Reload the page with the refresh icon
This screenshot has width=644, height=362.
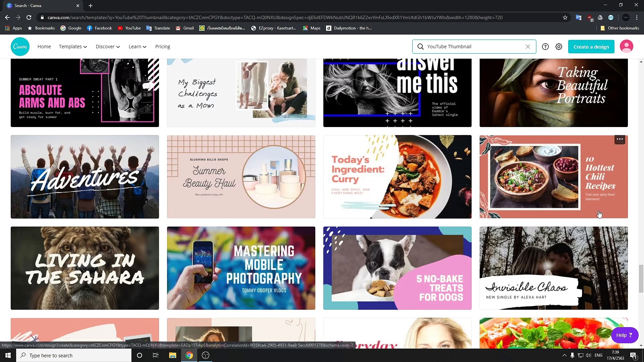pyautogui.click(x=29, y=17)
